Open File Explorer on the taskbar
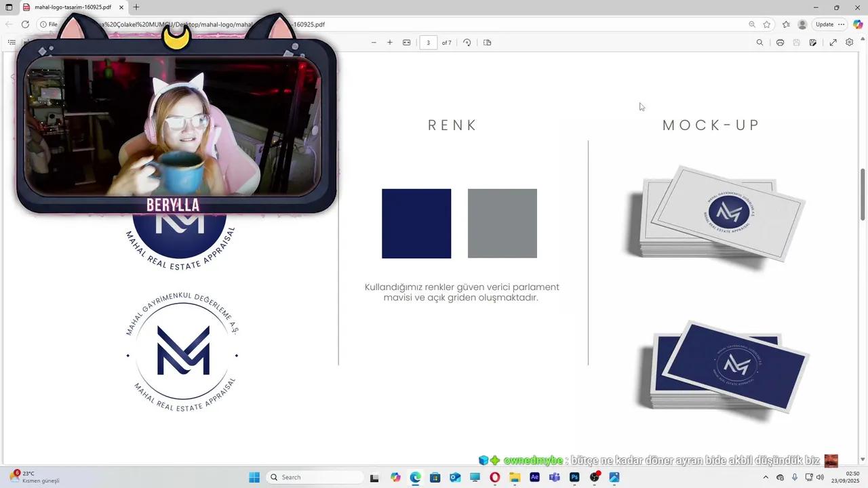The width and height of the screenshot is (868, 488). pyautogui.click(x=515, y=477)
